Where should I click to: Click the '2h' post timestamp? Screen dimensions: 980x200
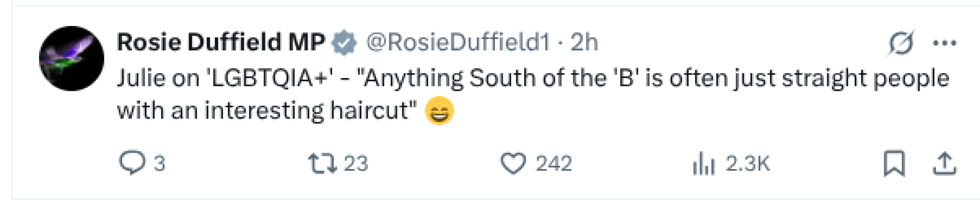pos(584,42)
